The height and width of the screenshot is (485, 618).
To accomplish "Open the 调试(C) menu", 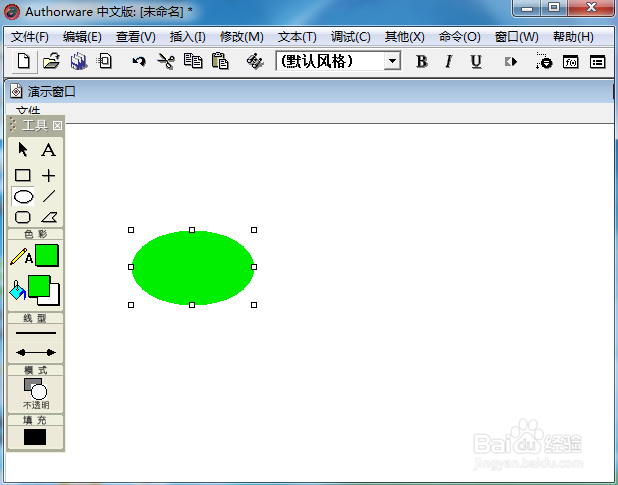I will coord(350,37).
